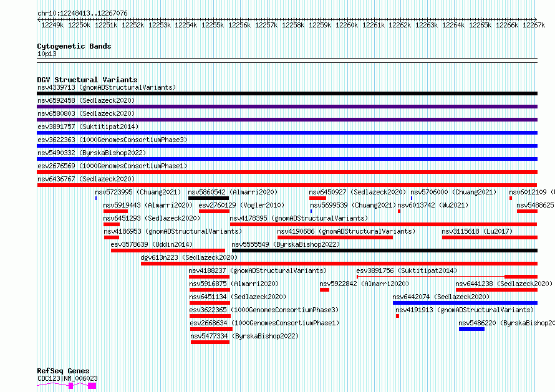Image resolution: width=555 pixels, height=392 pixels.
Task: Open the CDC123|NM_006023 gene label
Action: 67,378
